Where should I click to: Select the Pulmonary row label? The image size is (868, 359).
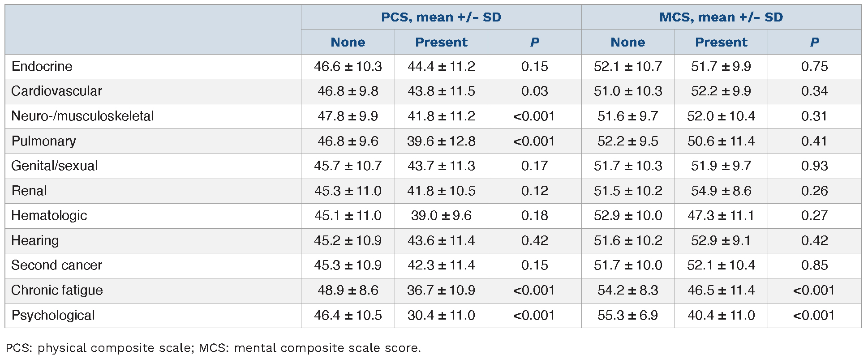(44, 141)
